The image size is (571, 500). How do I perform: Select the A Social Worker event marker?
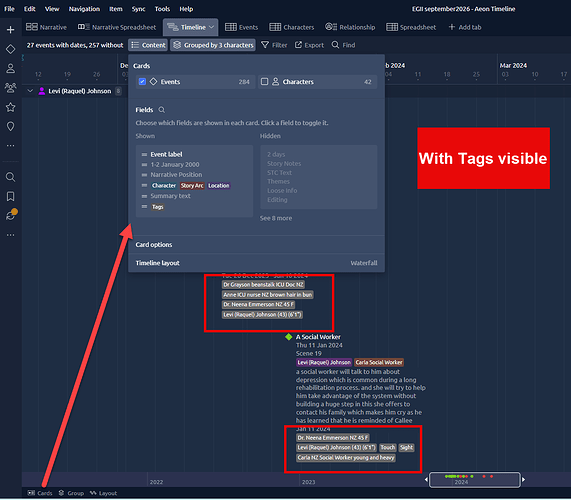pos(288,337)
